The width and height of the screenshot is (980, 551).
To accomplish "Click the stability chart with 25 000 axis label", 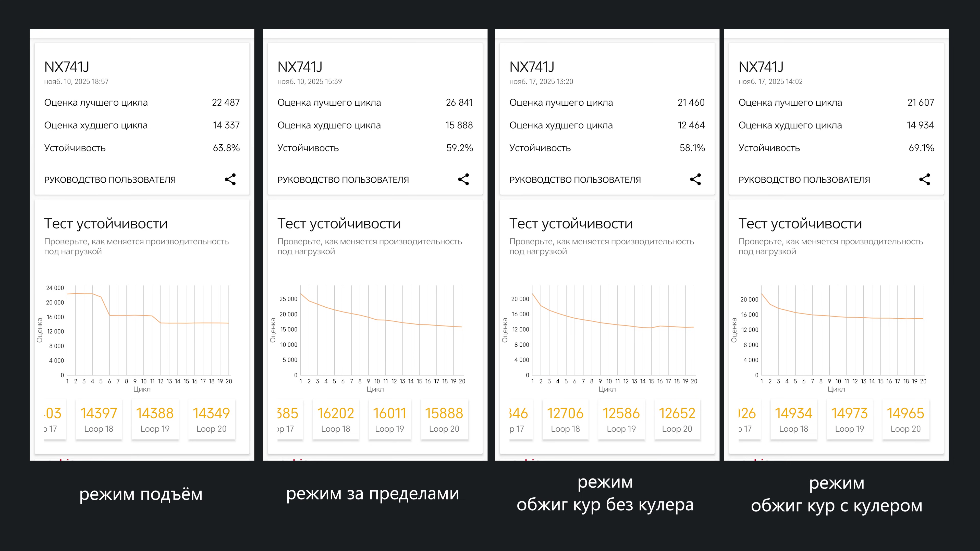I will coord(381,331).
